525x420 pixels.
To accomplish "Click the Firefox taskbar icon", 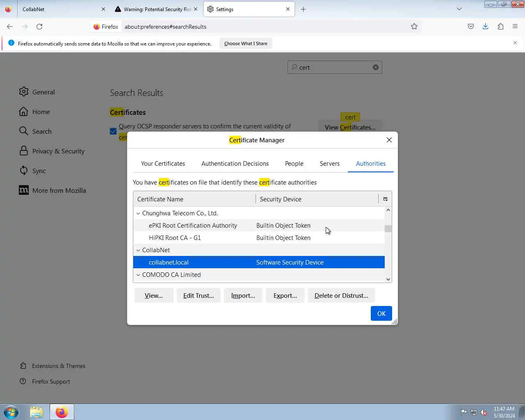I will pos(62,412).
